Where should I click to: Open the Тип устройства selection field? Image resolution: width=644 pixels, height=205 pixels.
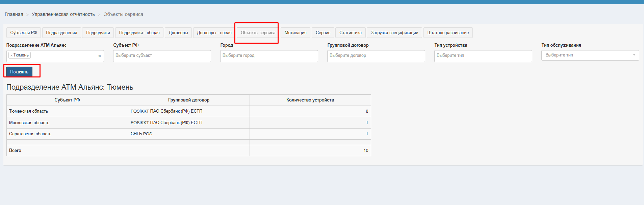pyautogui.click(x=483, y=56)
